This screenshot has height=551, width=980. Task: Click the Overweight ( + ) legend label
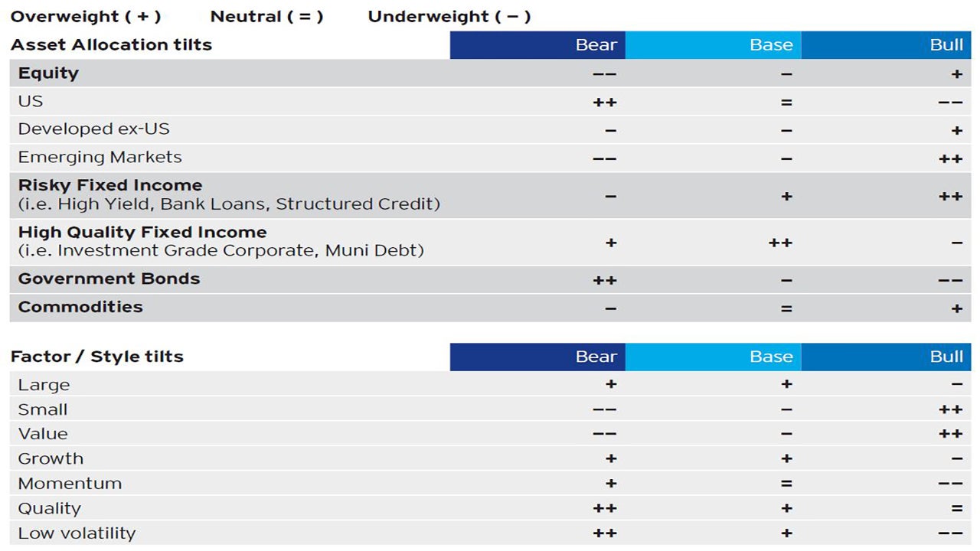[x=86, y=16]
